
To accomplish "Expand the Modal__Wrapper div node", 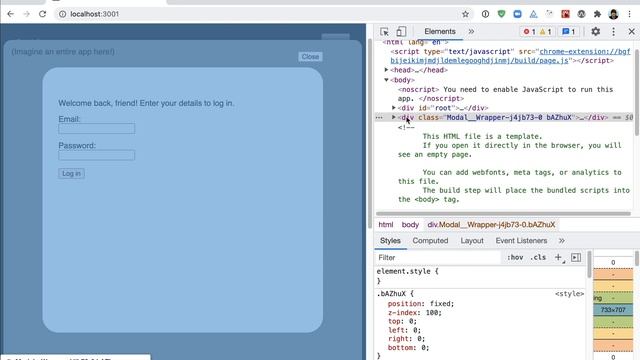I will 394,117.
